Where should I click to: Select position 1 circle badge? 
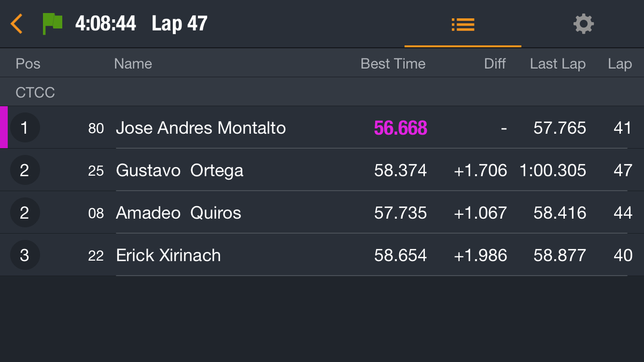(x=25, y=128)
